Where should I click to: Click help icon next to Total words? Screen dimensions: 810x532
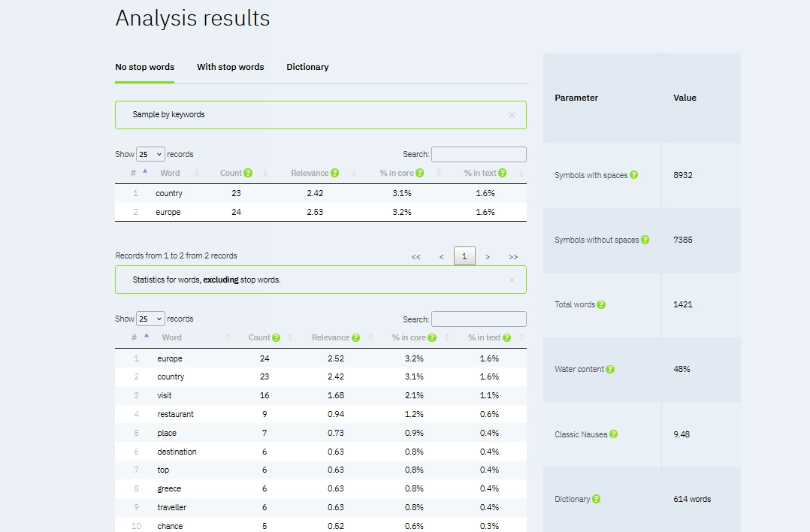[600, 304]
